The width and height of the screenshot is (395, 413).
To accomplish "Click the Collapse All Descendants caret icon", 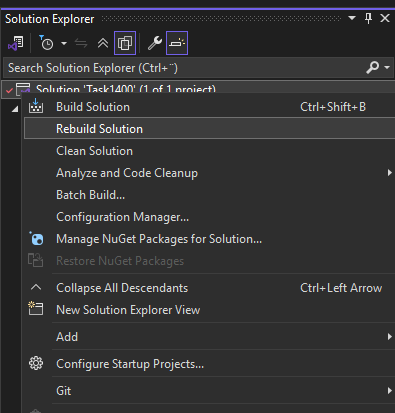I will pyautogui.click(x=36, y=287).
